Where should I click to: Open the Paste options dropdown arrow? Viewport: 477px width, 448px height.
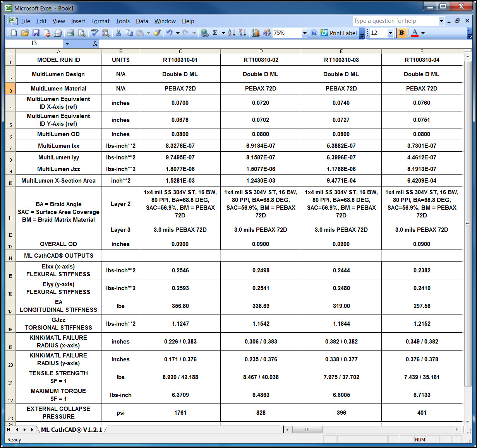148,33
